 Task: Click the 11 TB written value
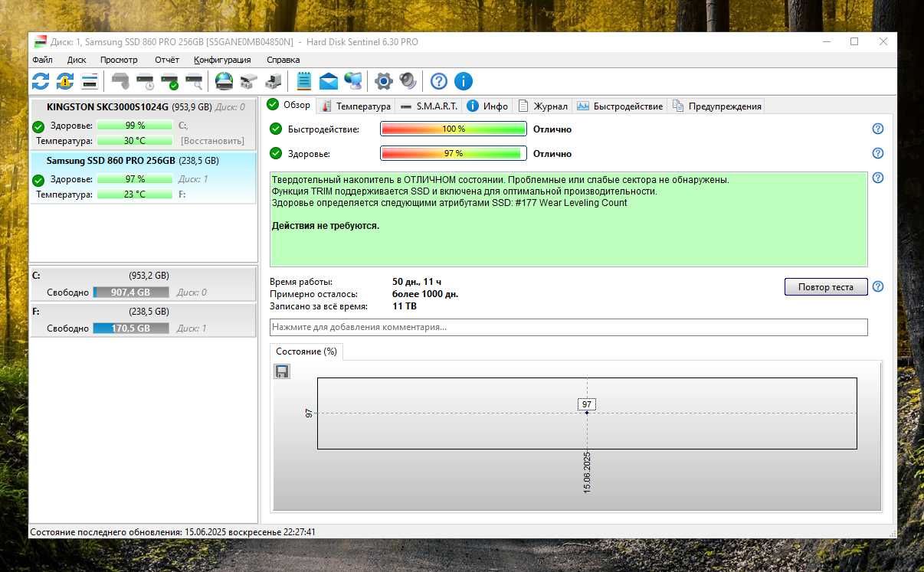coord(405,306)
